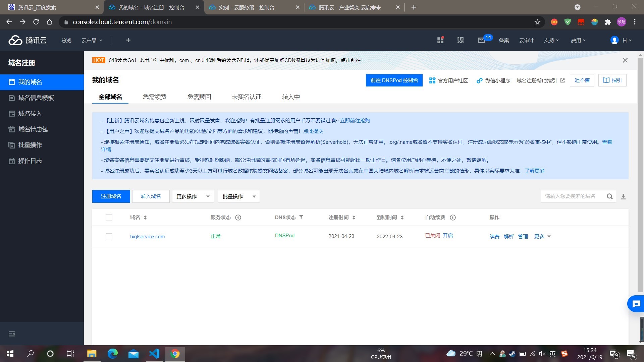The image size is (644, 362).
Task: Click the auto-renew info icon
Action: click(x=453, y=218)
